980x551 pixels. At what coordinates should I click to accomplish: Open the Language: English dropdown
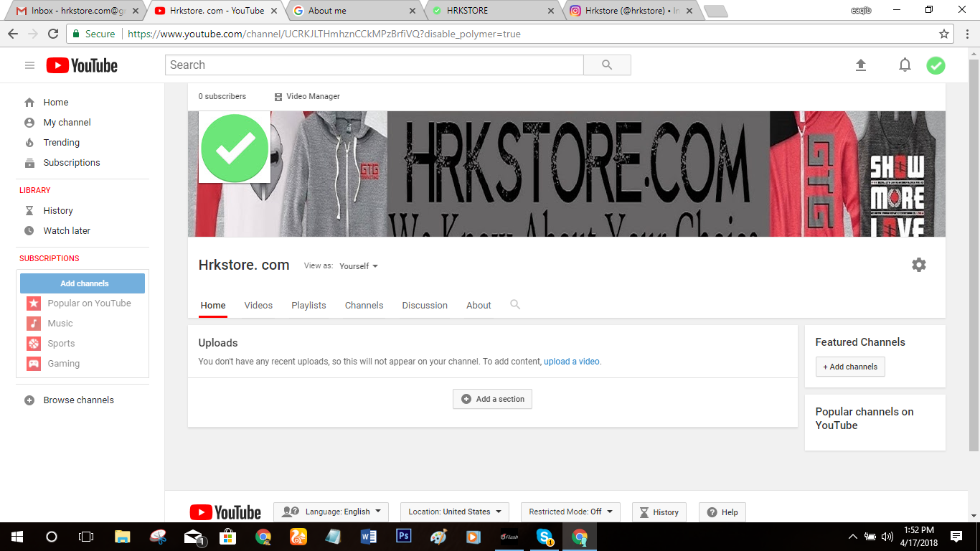click(x=331, y=512)
